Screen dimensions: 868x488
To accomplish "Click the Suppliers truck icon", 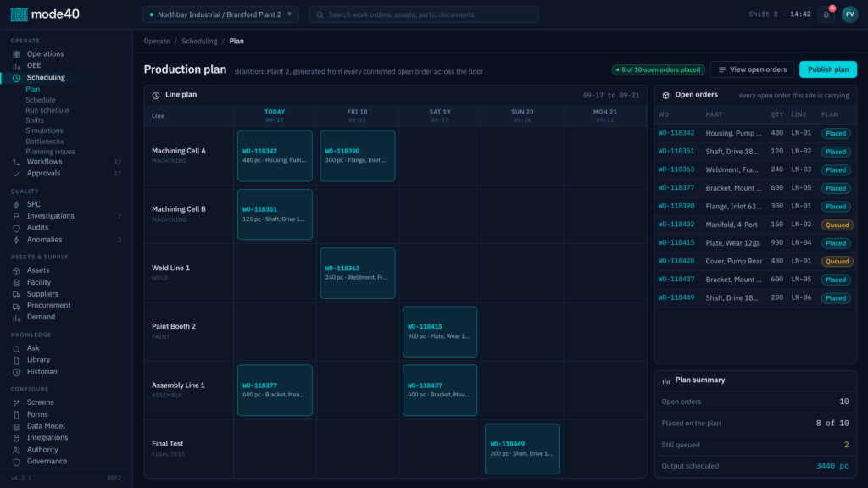I will click(17, 294).
